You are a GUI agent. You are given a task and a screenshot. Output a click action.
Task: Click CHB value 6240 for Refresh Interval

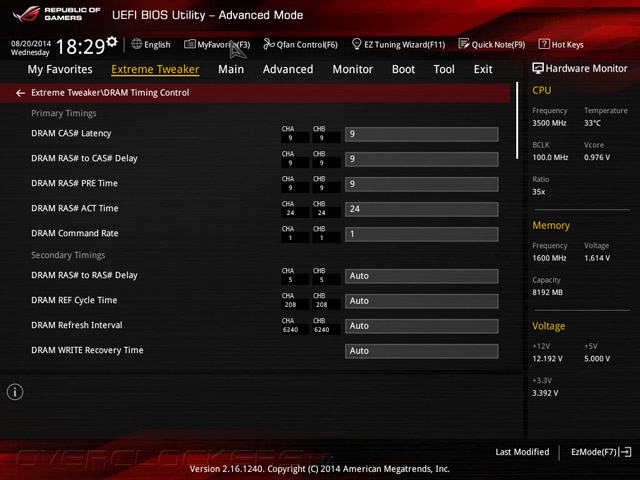pyautogui.click(x=322, y=329)
